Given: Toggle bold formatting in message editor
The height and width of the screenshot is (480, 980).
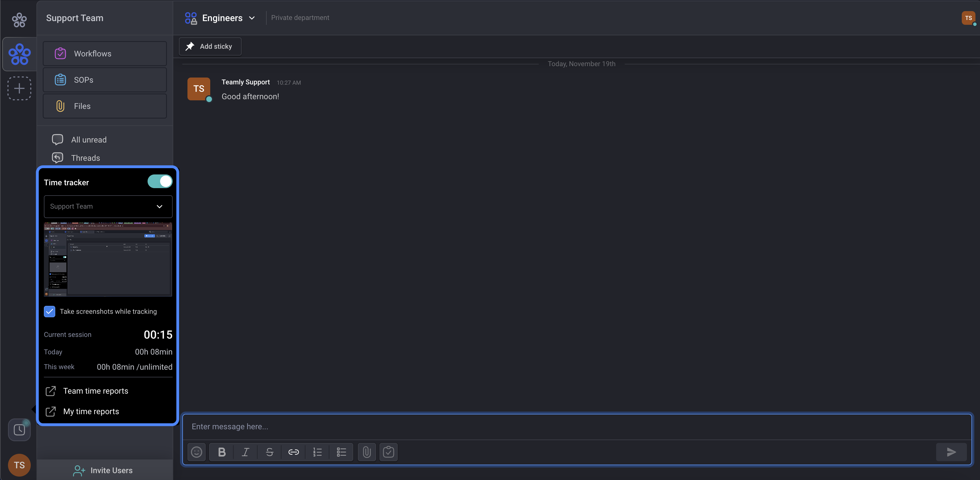Looking at the screenshot, I should 222,452.
